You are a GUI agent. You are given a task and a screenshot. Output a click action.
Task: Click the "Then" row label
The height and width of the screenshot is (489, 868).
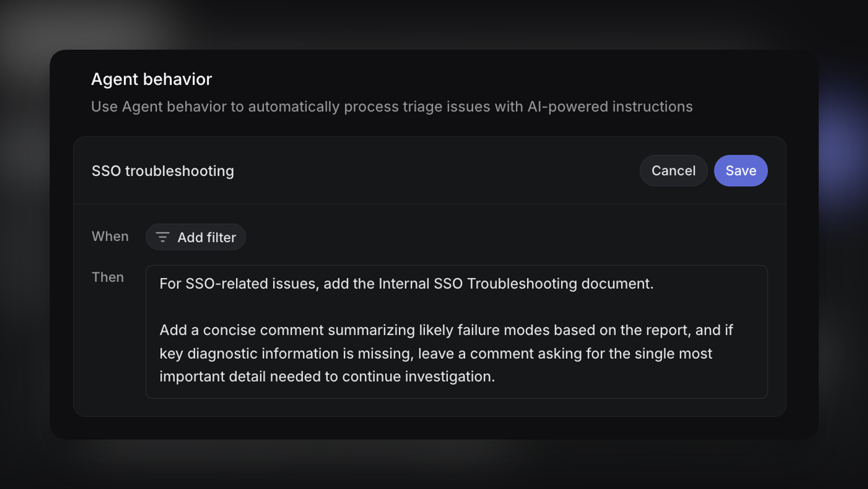point(108,277)
